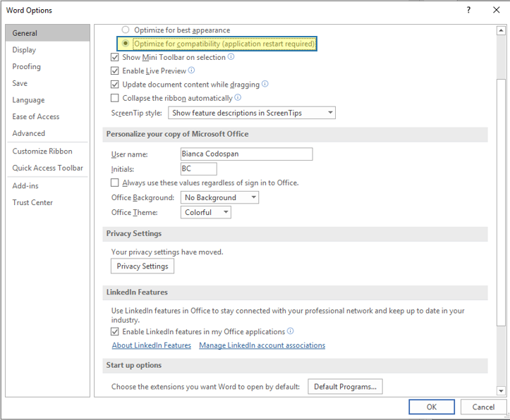The image size is (510, 420).
Task: Check Always use these values regardless of sign in
Action: click(114, 183)
